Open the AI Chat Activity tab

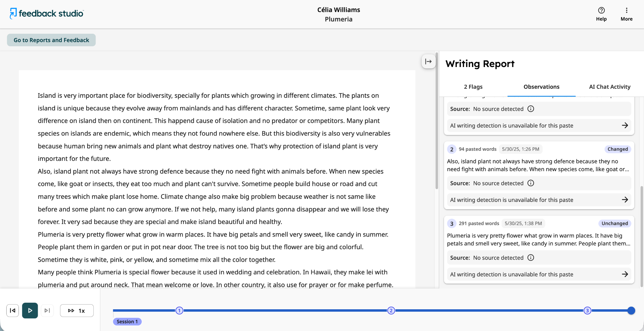click(x=609, y=87)
